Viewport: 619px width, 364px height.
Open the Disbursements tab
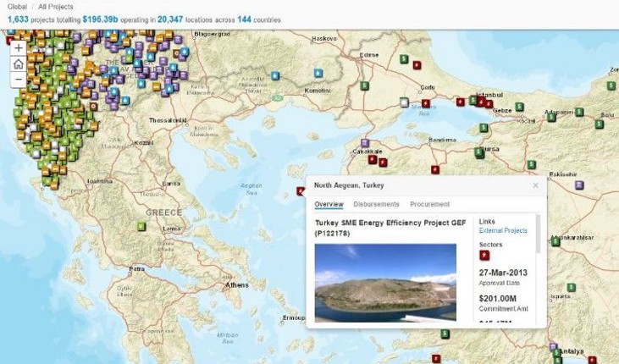[x=376, y=204]
